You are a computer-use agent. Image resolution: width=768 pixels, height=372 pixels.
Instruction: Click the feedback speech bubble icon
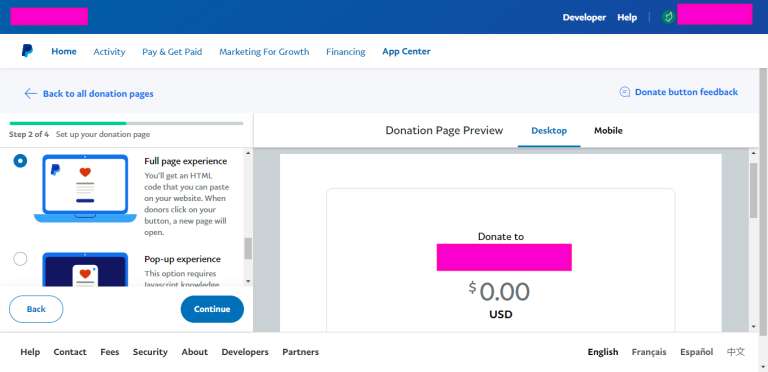pos(624,92)
